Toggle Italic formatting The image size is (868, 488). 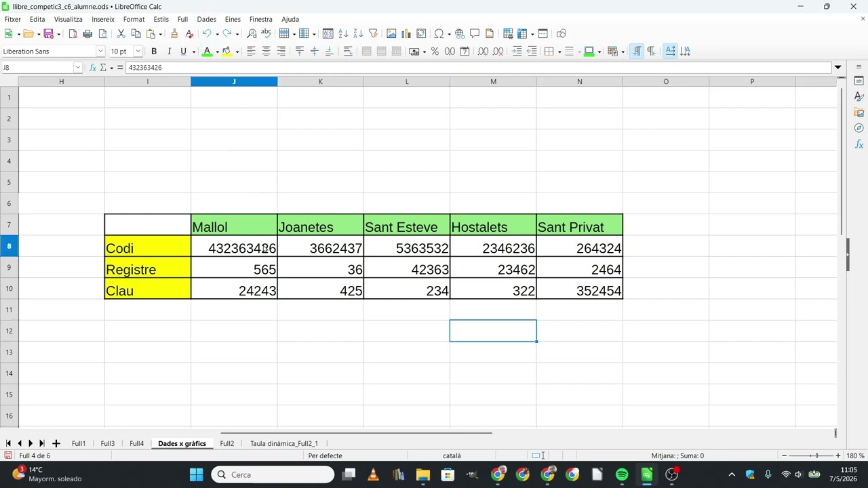169,52
